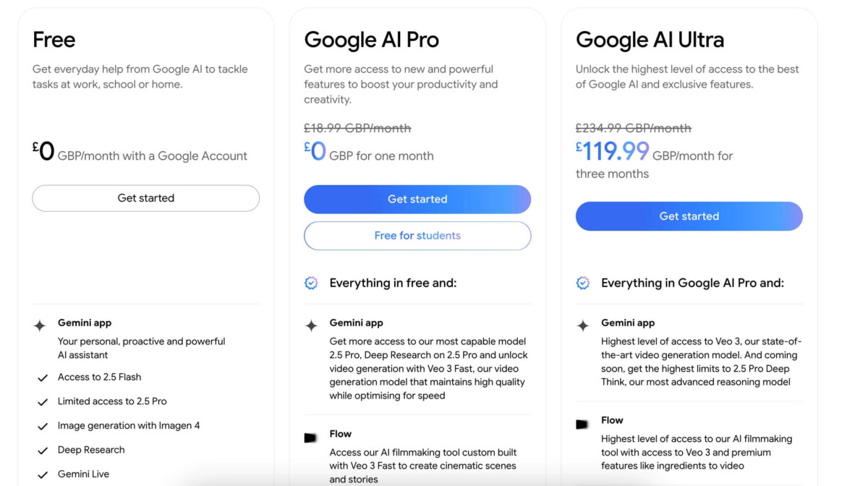Select the Google AI Pro plan heading

point(372,40)
